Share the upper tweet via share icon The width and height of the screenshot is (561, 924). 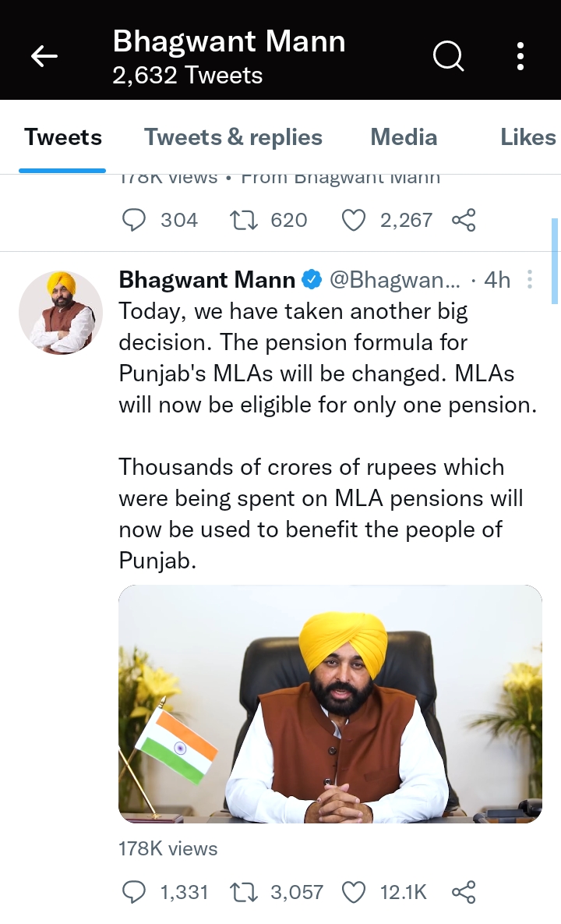pos(464,221)
